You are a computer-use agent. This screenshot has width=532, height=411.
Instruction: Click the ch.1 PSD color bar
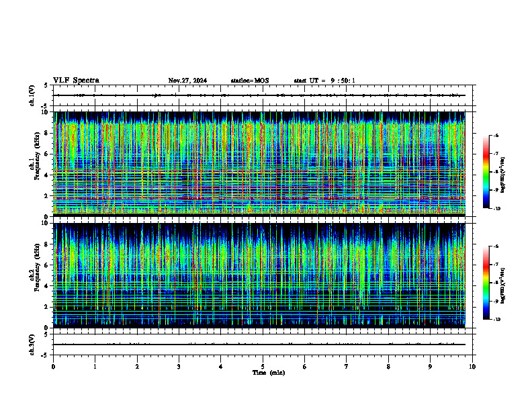486,172
